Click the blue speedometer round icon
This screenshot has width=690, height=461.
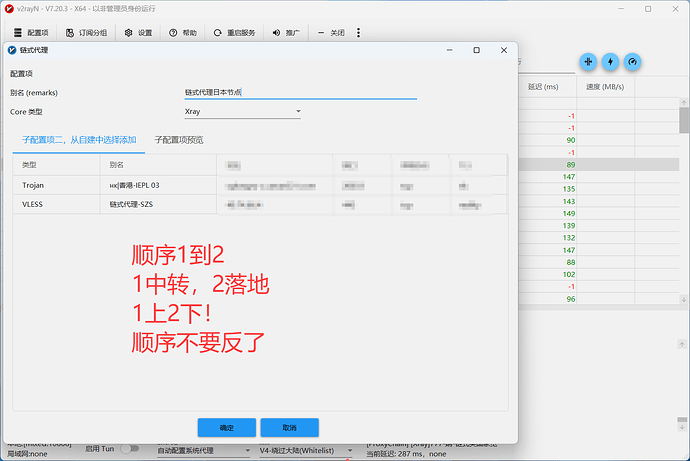[632, 62]
